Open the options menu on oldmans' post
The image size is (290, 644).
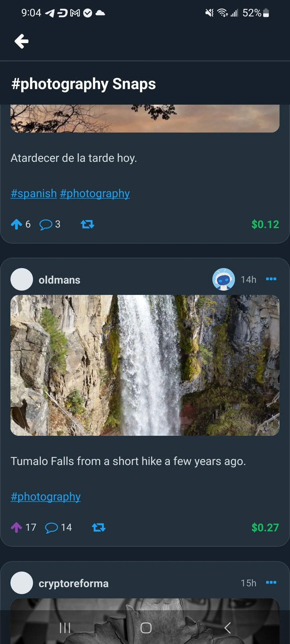click(271, 279)
